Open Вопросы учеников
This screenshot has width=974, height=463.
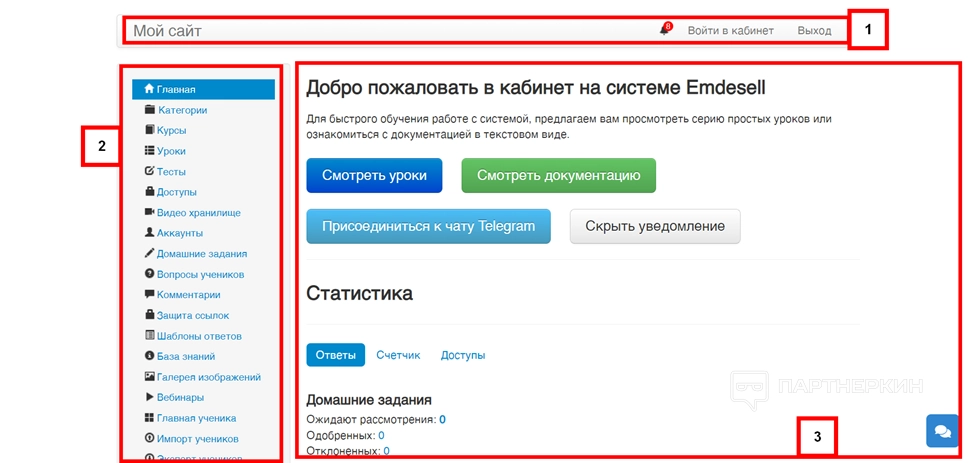[200, 274]
